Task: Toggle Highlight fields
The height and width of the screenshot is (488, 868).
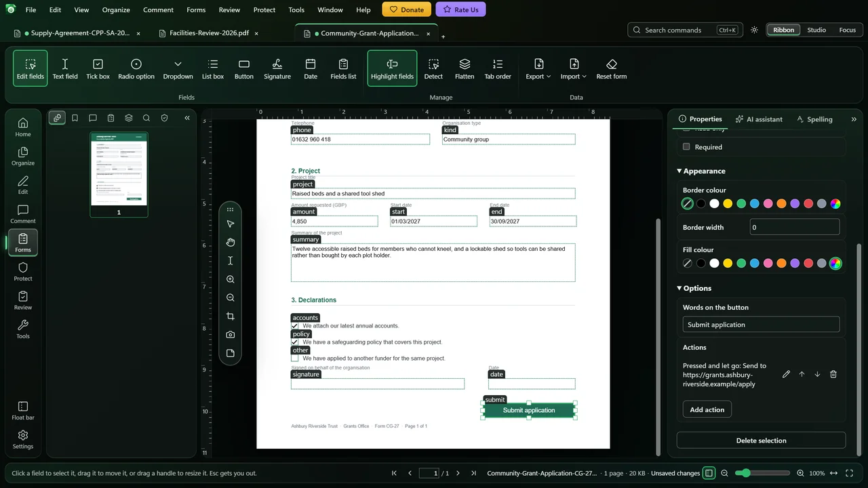Action: click(x=392, y=68)
